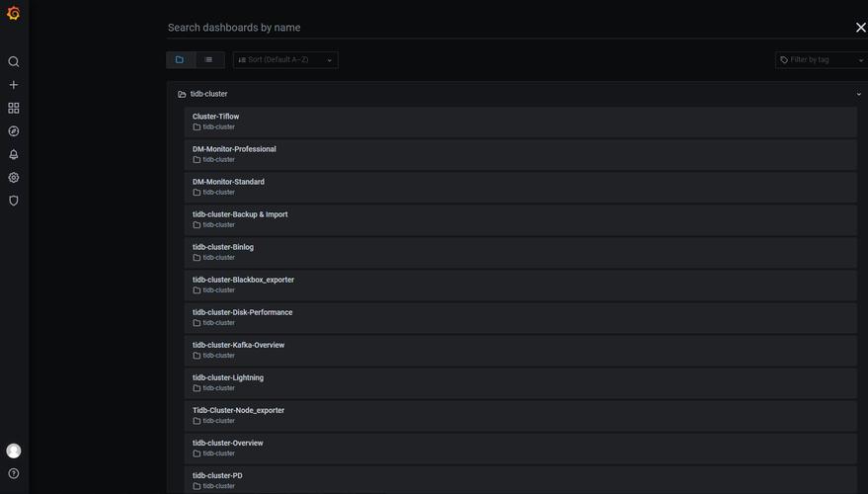The image size is (868, 494).
Task: Open the tidb-cluster-Kafka-Overview dashboard
Action: point(520,351)
